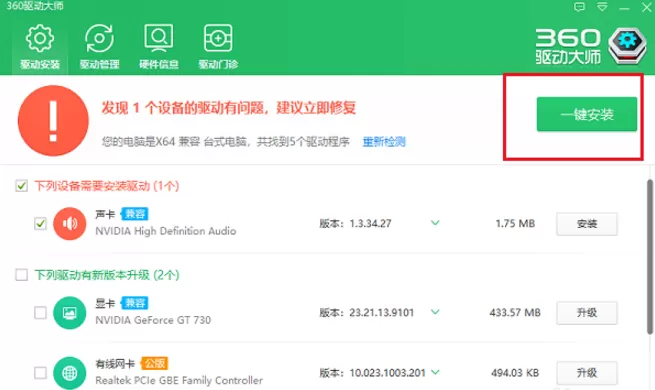
Task: Click 升级 for NVIDIA GeForce GT 730
Action: (587, 313)
